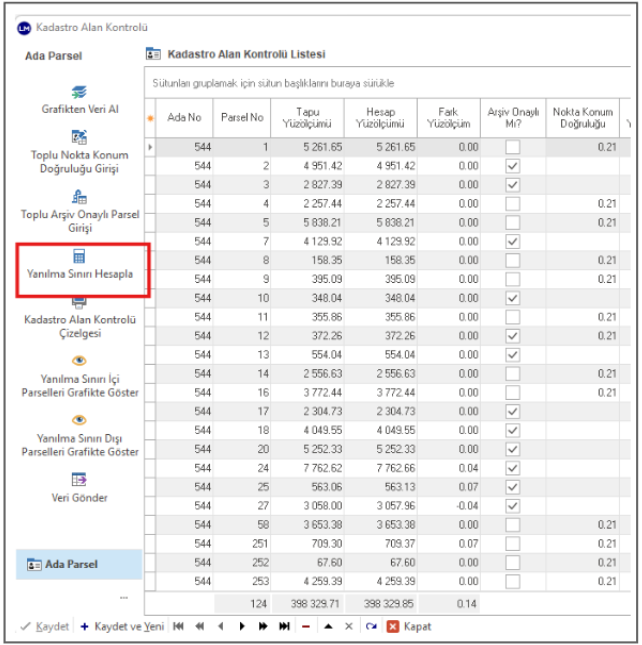
Task: Select the Ada Parsel navigation group
Action: [x=80, y=564]
